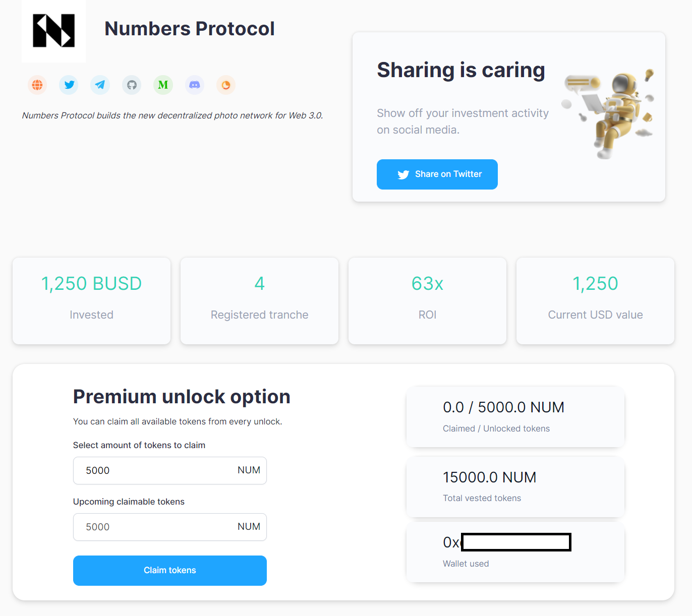Open the Twitter profile icon

(x=69, y=85)
